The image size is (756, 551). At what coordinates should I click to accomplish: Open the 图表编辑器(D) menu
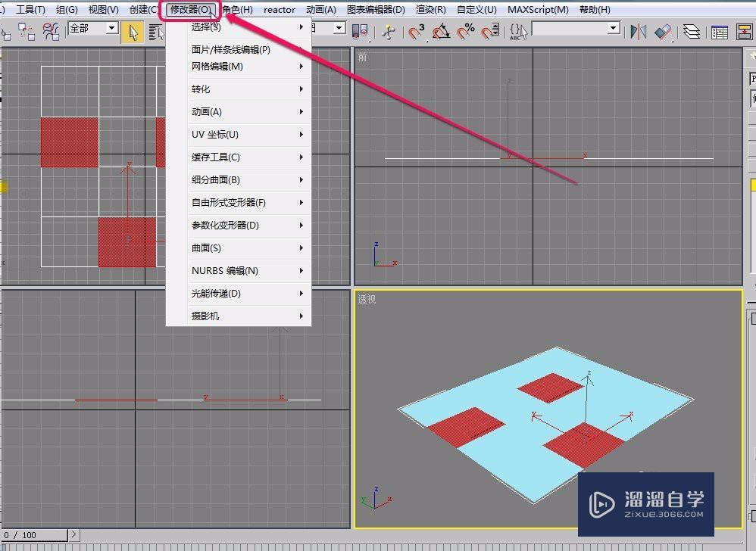pyautogui.click(x=376, y=10)
